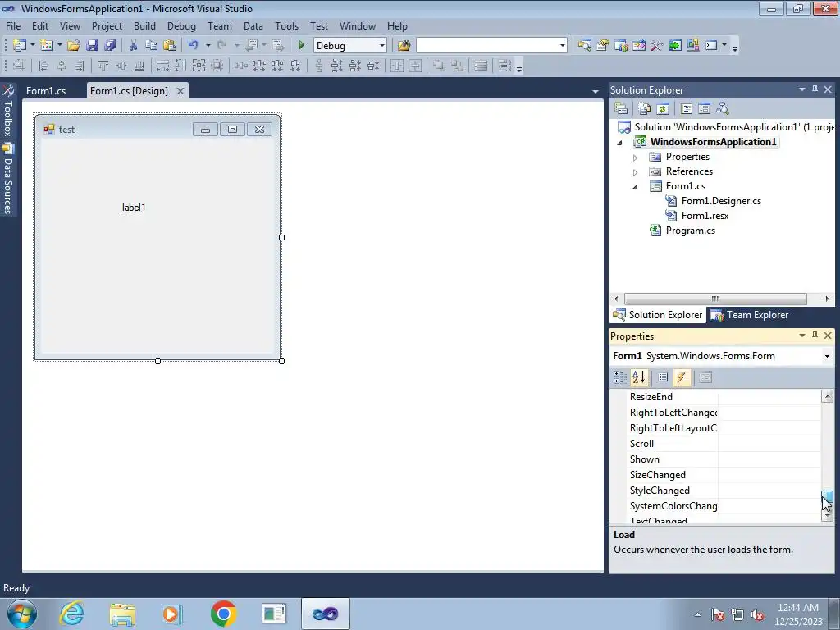Select label1 on the form designer
The image size is (840, 630).
134,208
